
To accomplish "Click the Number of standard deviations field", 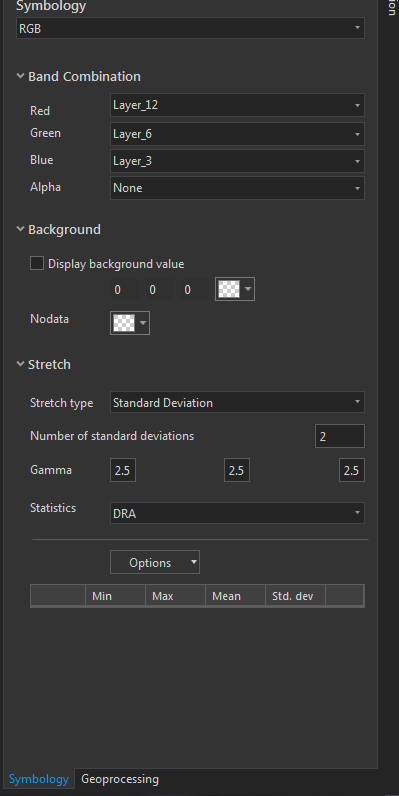I will [x=340, y=436].
